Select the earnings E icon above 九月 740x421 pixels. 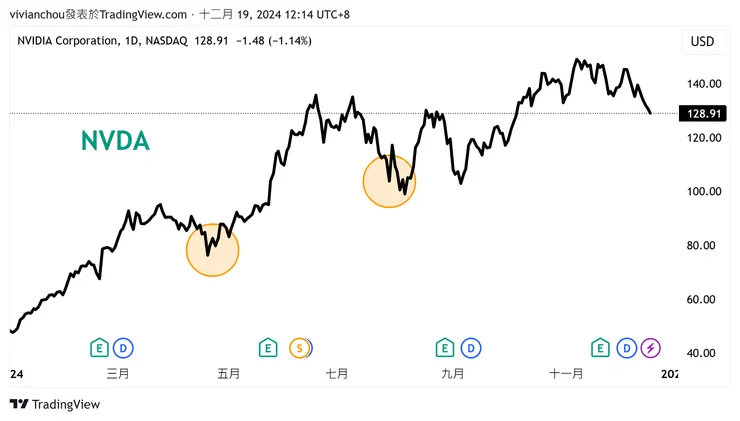pos(445,348)
